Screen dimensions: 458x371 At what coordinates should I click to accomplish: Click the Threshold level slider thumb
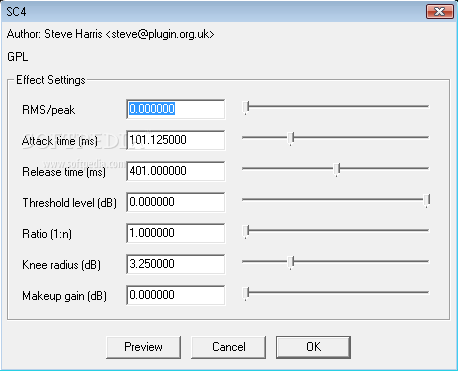click(x=427, y=201)
